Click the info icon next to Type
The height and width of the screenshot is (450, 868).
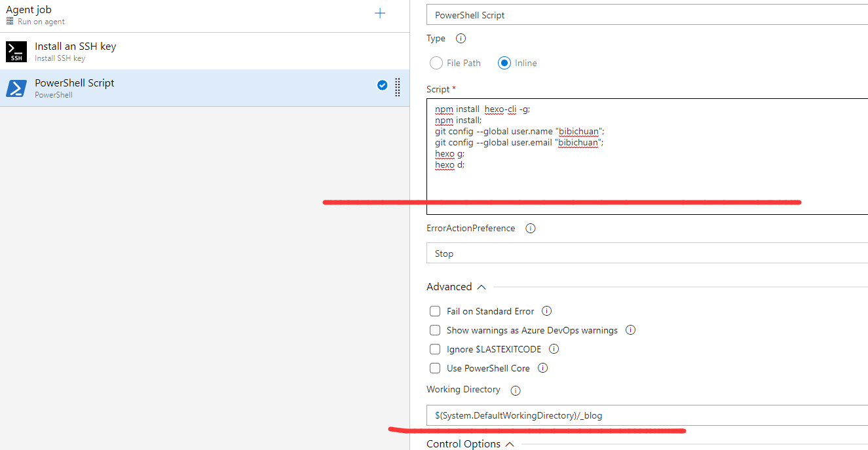[x=461, y=39]
